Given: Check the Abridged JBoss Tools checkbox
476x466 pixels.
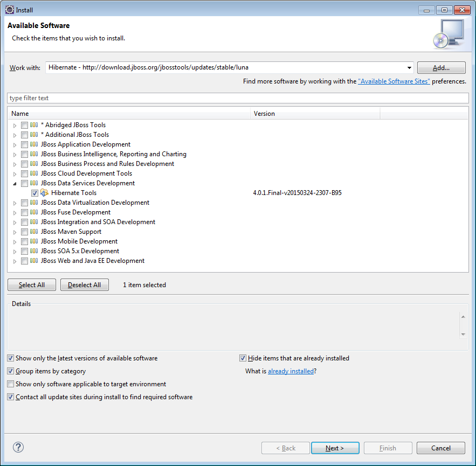Looking at the screenshot, I should 24,125.
